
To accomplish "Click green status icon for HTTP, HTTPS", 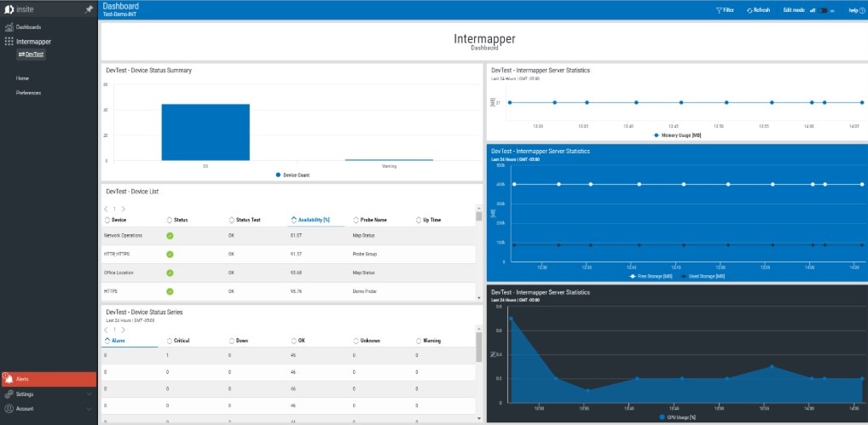I will [x=170, y=254].
